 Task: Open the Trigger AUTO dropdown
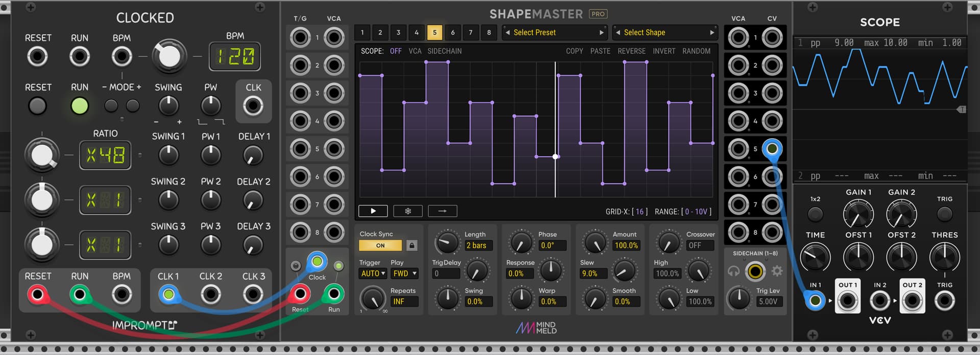click(x=373, y=273)
